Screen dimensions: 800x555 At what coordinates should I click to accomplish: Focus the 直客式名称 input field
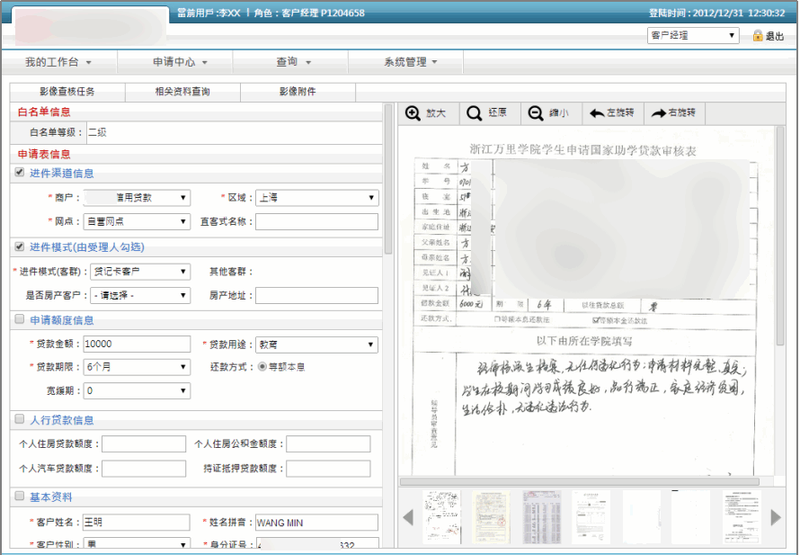(317, 221)
